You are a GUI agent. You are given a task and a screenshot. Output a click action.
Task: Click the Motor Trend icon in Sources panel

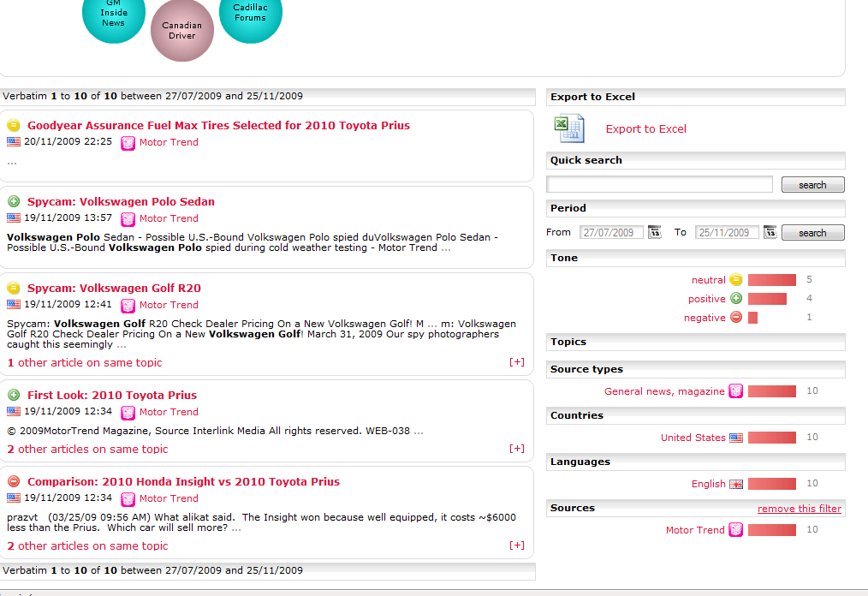pos(735,530)
